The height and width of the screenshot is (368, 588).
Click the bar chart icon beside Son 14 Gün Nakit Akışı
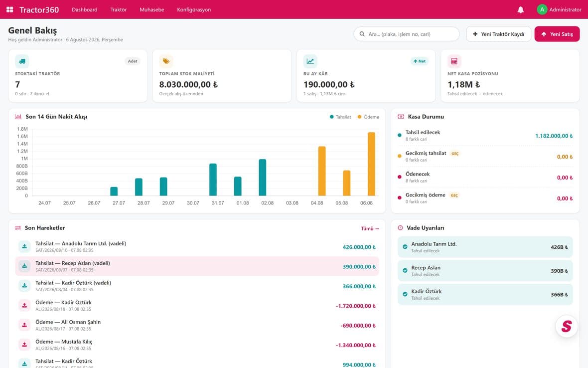click(18, 117)
